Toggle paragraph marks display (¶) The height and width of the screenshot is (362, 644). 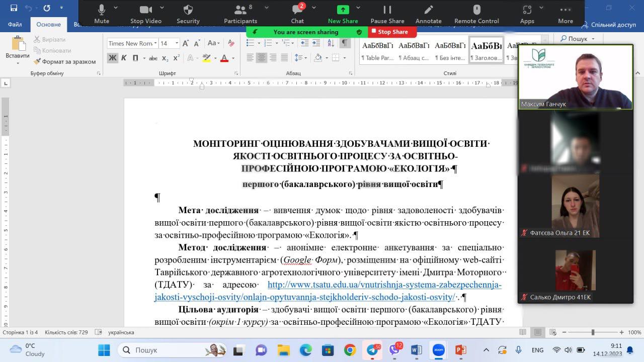344,43
